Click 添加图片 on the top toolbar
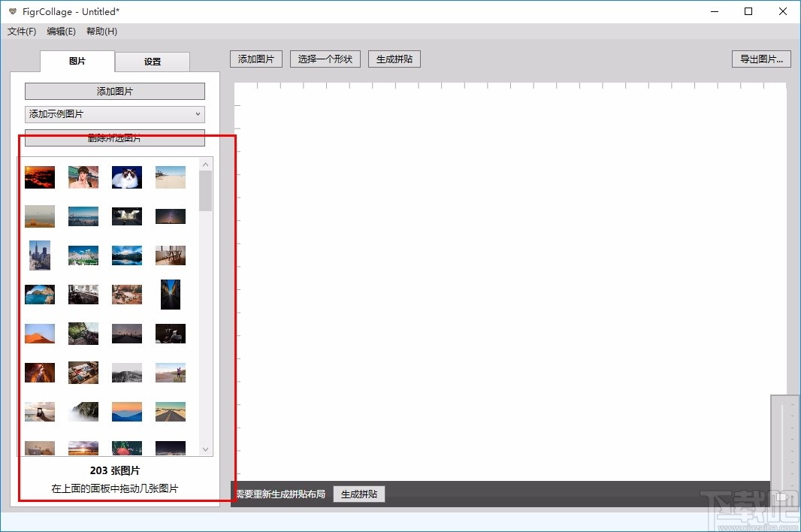Viewport: 801px width, 532px height. pos(255,59)
